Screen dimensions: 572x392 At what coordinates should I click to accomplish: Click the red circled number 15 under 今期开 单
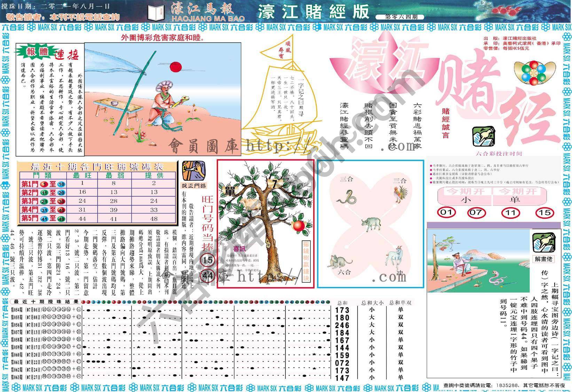(545, 212)
